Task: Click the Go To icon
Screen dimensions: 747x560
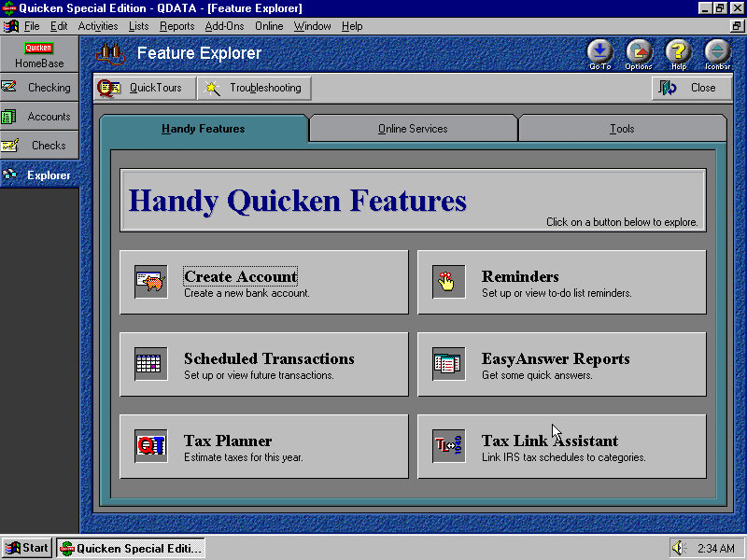Action: coord(600,52)
